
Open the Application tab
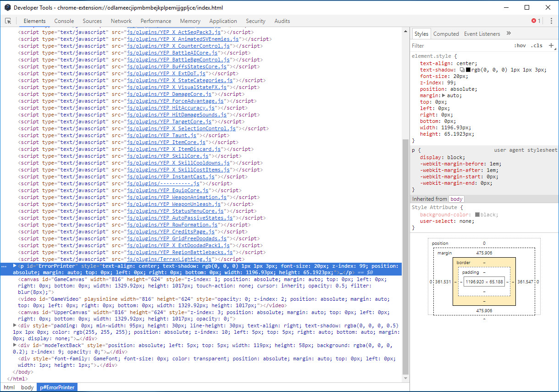click(x=223, y=21)
